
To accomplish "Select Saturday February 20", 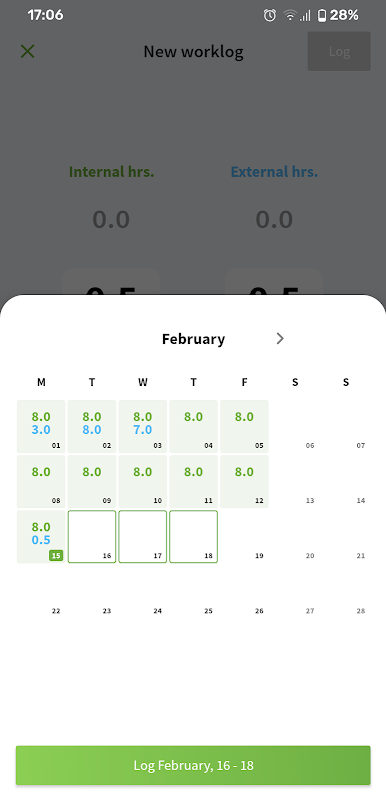I will pyautogui.click(x=295, y=537).
